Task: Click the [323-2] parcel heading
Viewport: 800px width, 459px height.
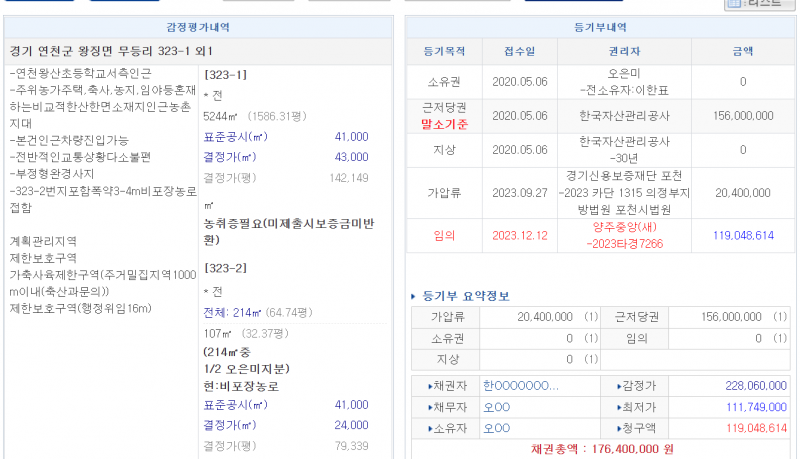Action: tap(225, 269)
